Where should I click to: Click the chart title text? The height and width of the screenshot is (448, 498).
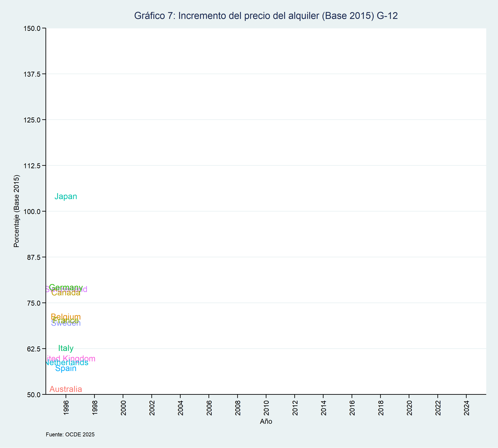pos(266,16)
